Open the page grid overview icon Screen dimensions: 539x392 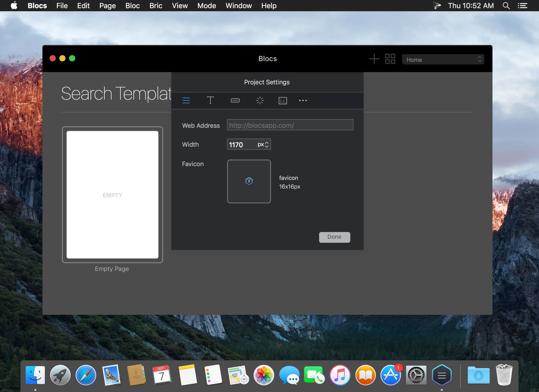click(x=390, y=59)
